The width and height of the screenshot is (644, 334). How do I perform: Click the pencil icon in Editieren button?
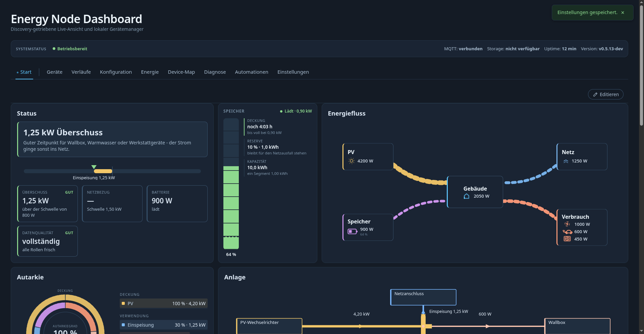595,94
